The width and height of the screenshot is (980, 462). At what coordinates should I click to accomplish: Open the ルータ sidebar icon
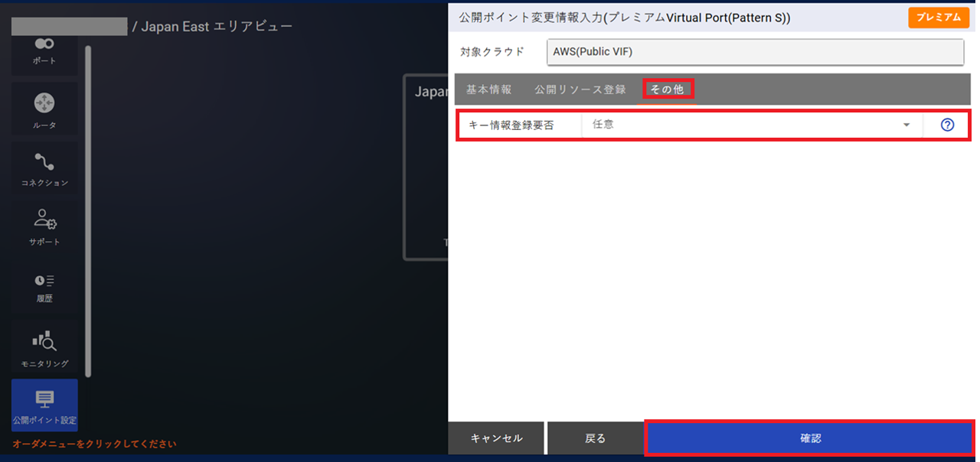44,109
